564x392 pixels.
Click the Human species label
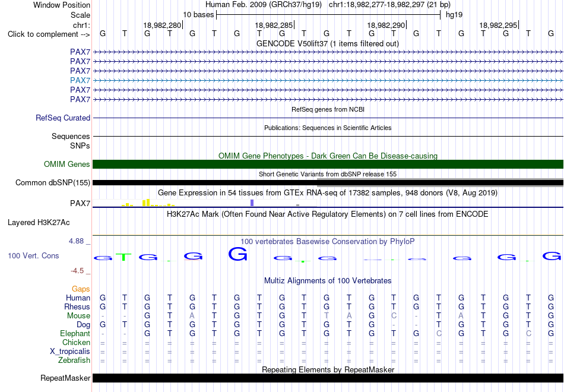pyautogui.click(x=78, y=298)
